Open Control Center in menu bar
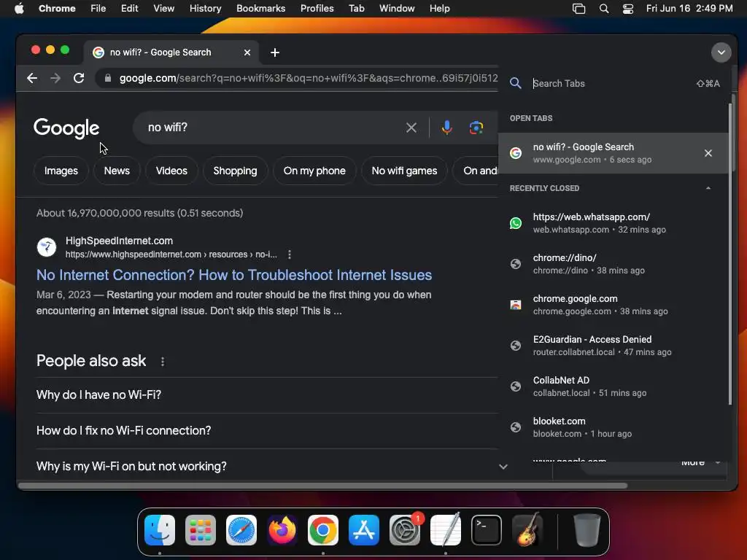747x560 pixels. click(x=628, y=9)
